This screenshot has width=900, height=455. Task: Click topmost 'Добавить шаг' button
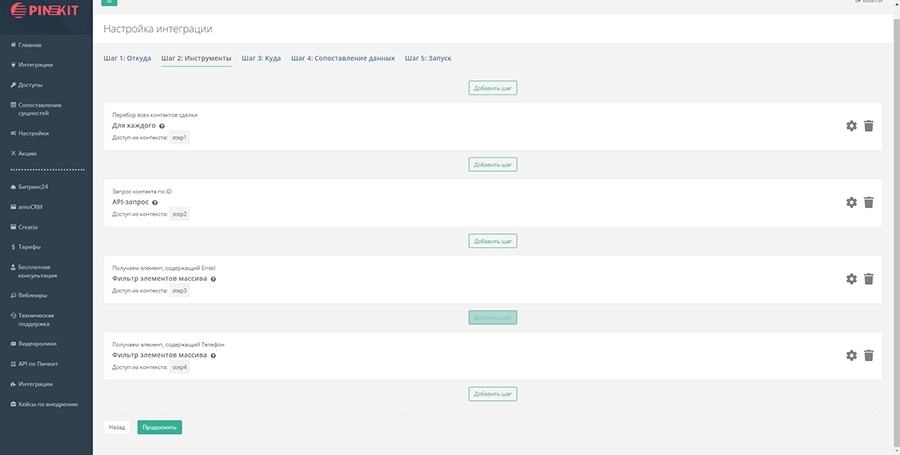493,88
